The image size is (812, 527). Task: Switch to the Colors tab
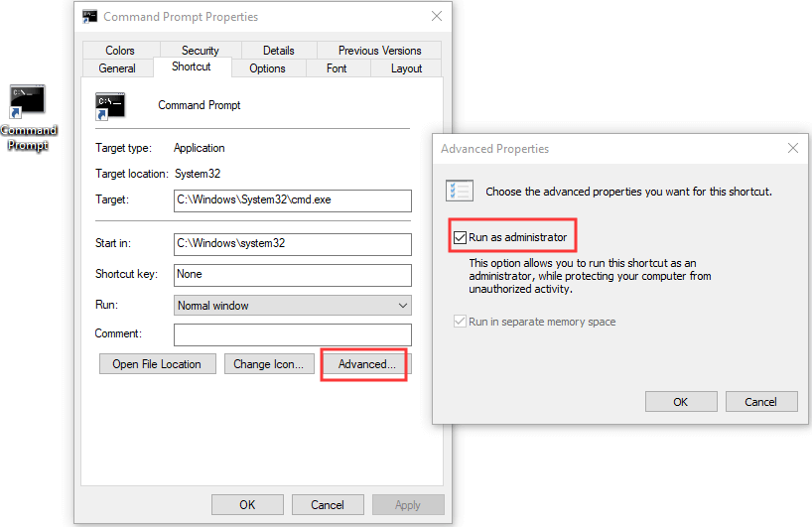click(120, 51)
